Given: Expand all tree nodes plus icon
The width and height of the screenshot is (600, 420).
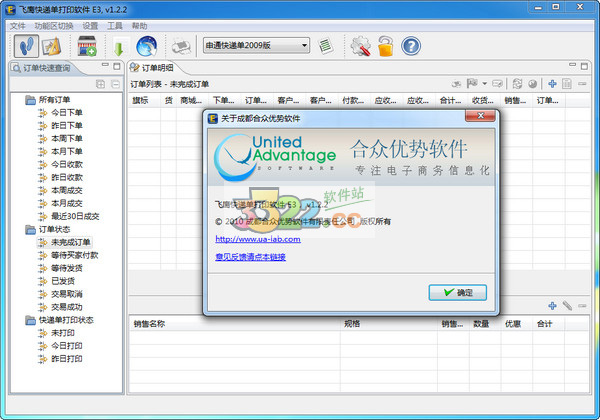Looking at the screenshot, I should (101, 84).
